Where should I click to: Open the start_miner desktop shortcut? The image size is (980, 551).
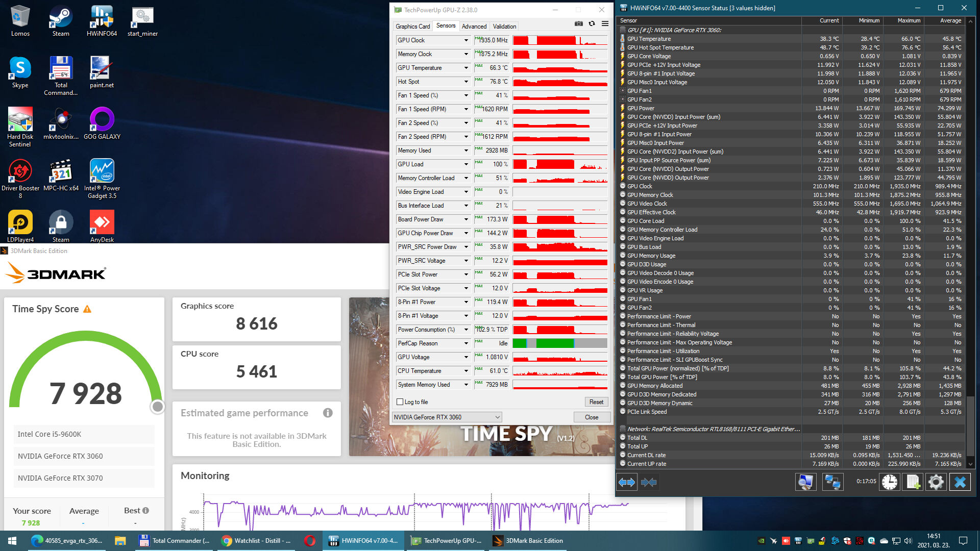tap(142, 21)
